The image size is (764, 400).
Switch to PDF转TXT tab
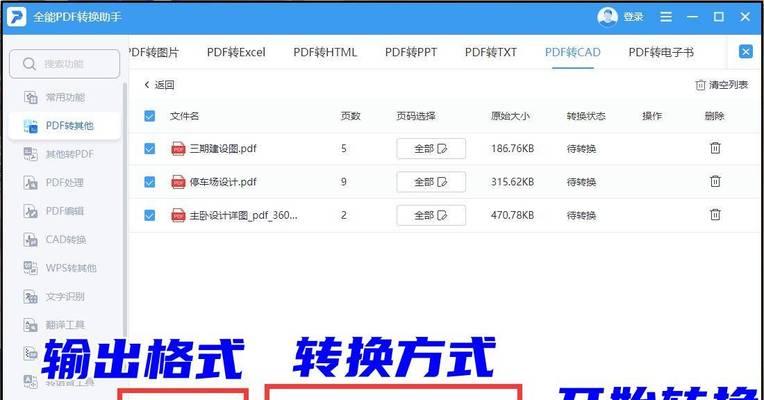pyautogui.click(x=491, y=52)
